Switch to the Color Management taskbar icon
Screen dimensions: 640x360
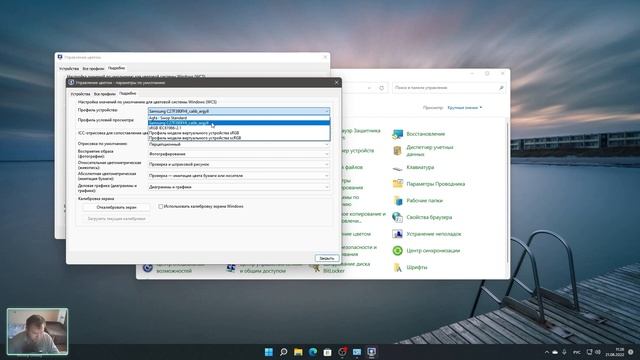point(371,352)
